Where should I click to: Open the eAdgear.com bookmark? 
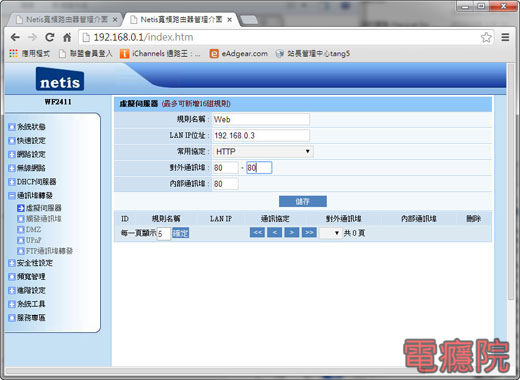point(239,53)
